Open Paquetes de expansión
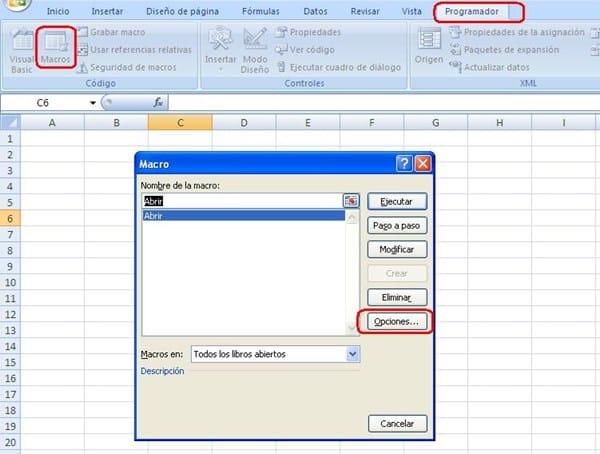The height and width of the screenshot is (454, 600). (504, 50)
